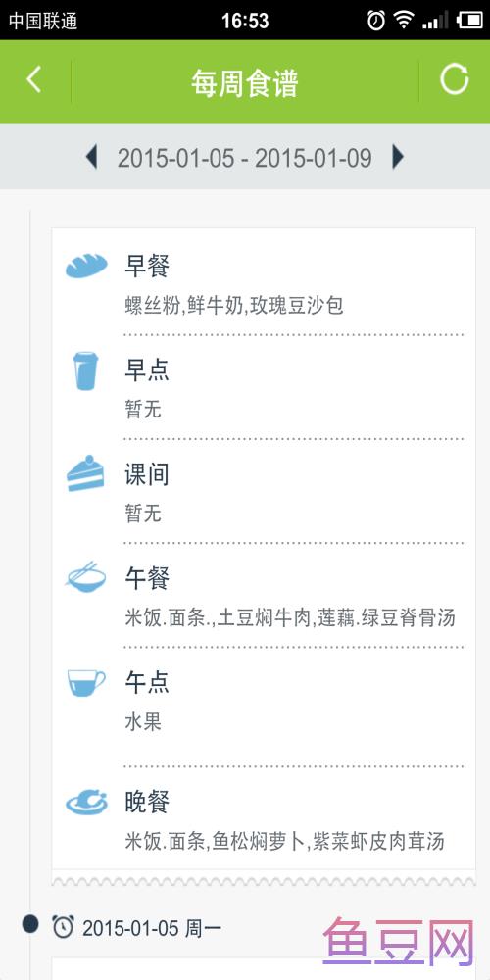Go to previous week with left arrow
490x980 pixels.
(x=91, y=157)
